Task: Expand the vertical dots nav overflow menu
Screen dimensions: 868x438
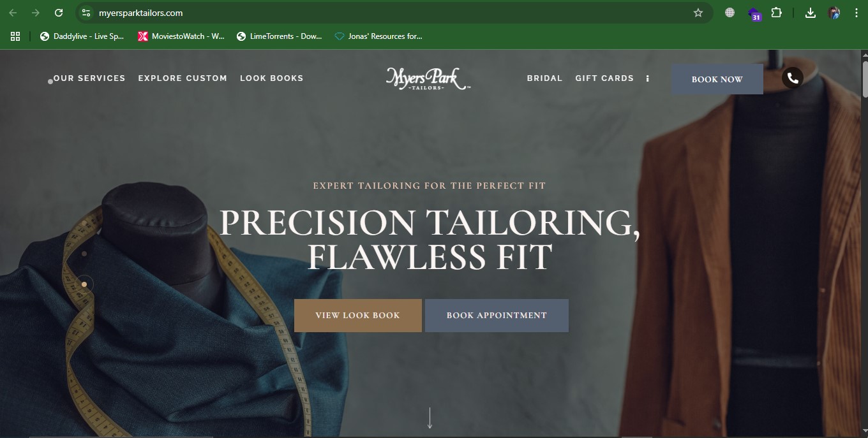Action: pyautogui.click(x=647, y=78)
